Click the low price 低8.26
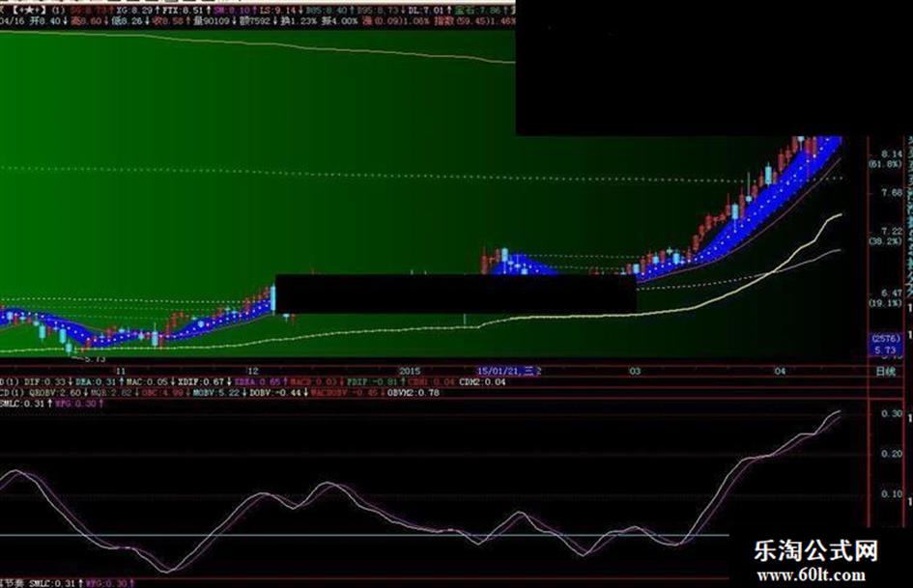This screenshot has width=913, height=588. (x=128, y=21)
